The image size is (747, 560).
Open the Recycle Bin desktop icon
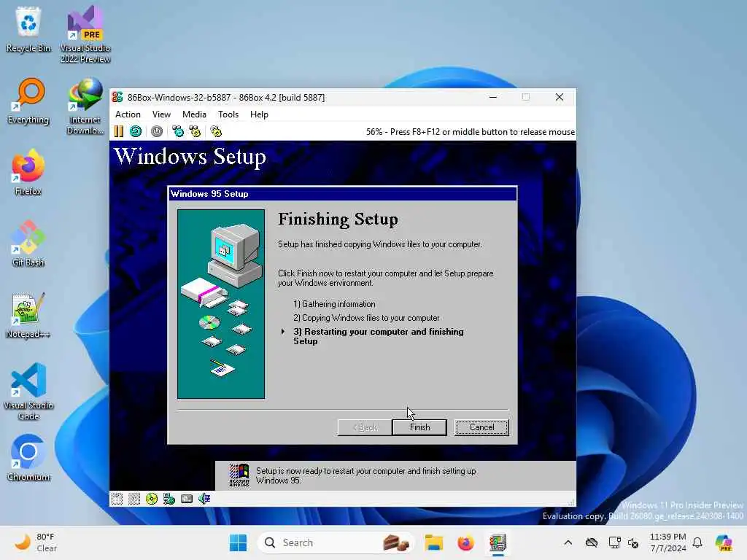(28, 29)
